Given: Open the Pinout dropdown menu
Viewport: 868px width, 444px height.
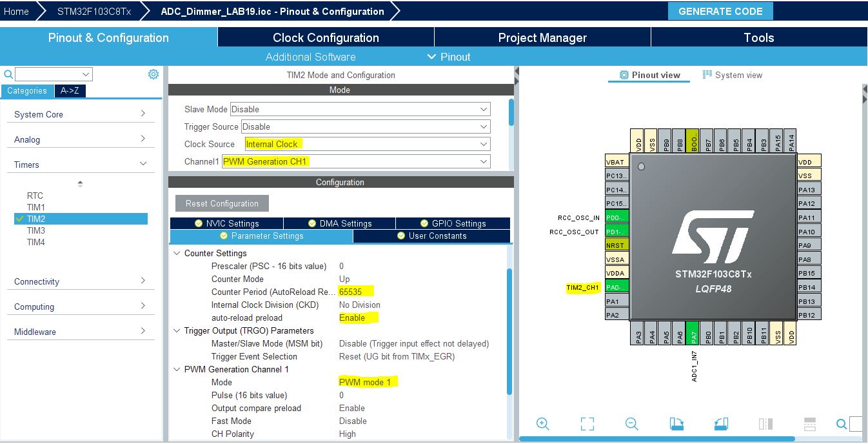Looking at the screenshot, I should (449, 57).
